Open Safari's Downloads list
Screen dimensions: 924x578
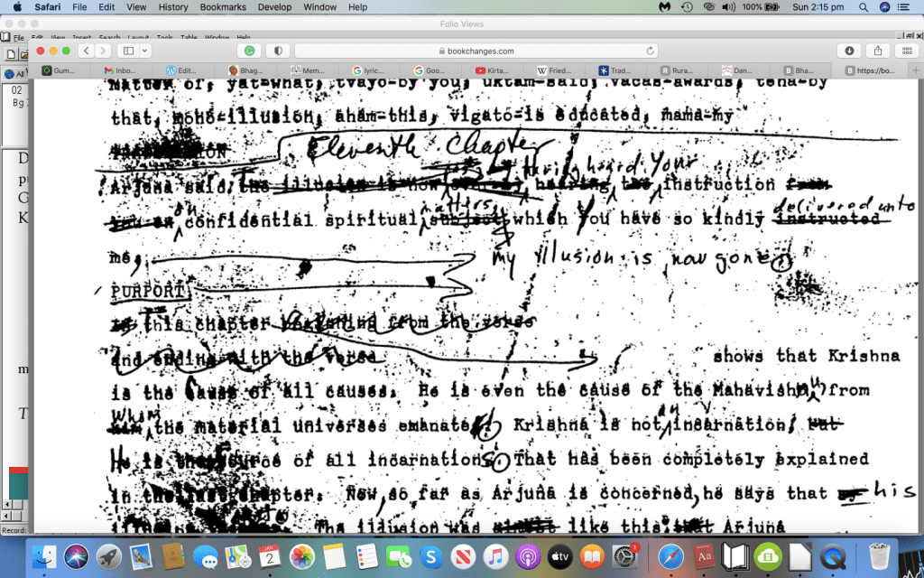(850, 51)
